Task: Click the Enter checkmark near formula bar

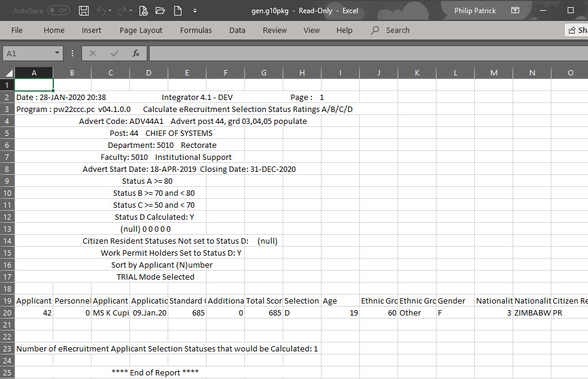Action: [114, 53]
